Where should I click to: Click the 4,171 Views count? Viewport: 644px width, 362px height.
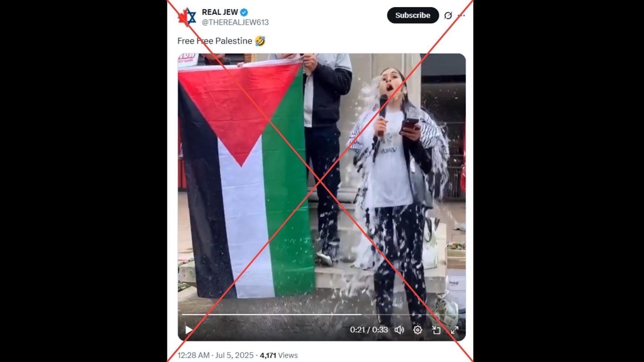click(279, 355)
